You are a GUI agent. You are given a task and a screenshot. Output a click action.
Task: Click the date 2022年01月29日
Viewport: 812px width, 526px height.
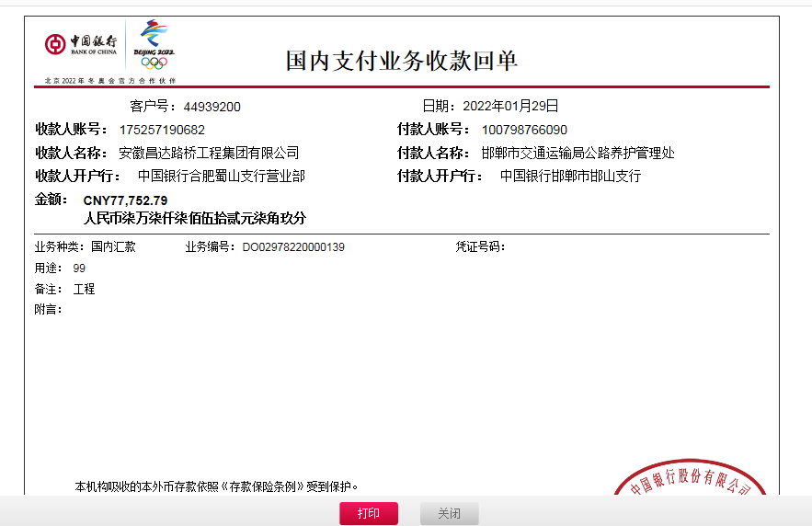(x=510, y=106)
